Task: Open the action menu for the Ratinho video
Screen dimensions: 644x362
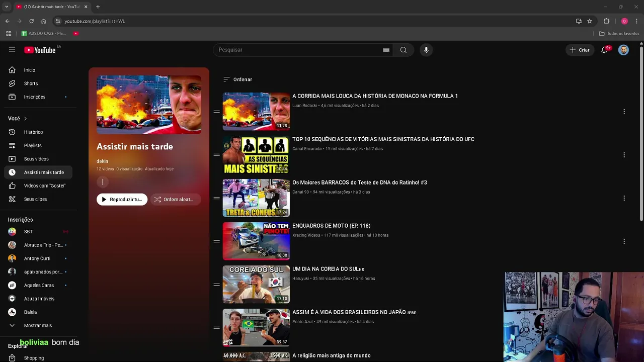Action: (x=624, y=198)
